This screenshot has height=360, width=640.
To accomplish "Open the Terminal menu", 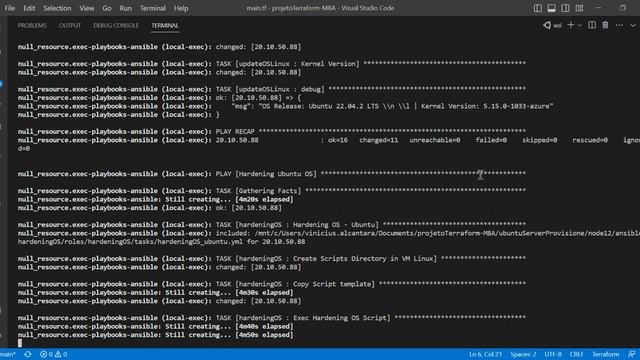I will click(153, 8).
